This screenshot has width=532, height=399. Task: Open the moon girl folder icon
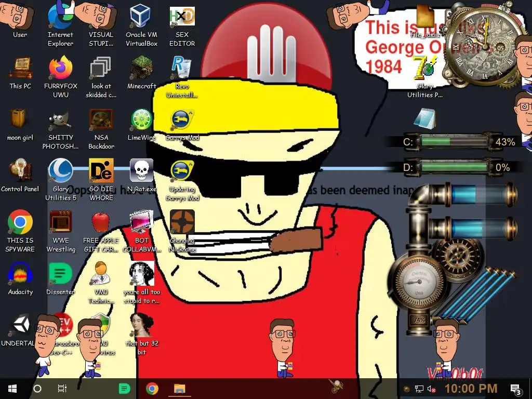[20, 125]
